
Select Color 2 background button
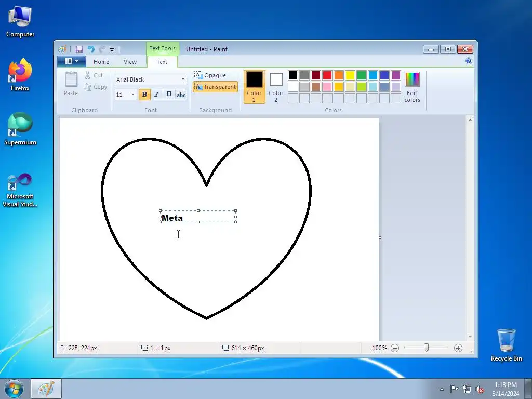coord(276,87)
